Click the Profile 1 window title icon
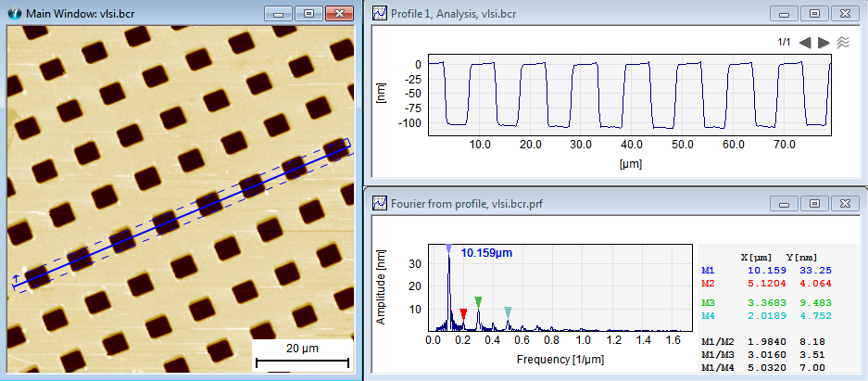 click(x=379, y=13)
